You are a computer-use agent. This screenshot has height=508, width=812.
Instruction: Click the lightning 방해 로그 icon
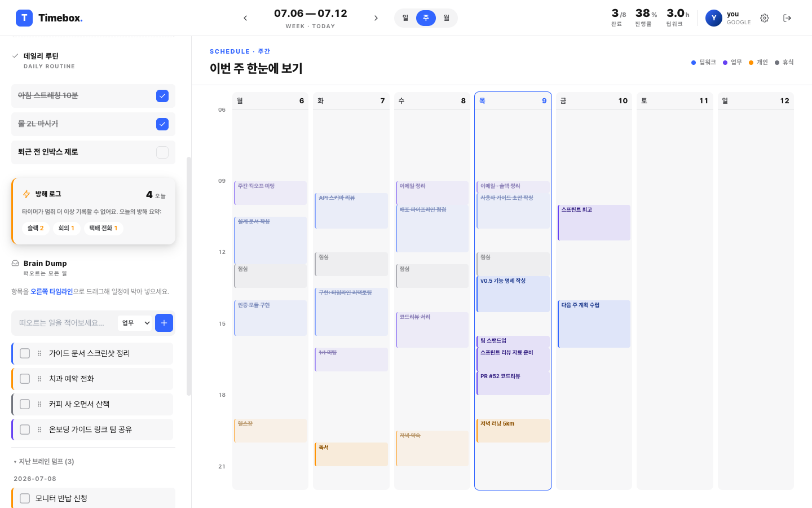[x=27, y=194]
